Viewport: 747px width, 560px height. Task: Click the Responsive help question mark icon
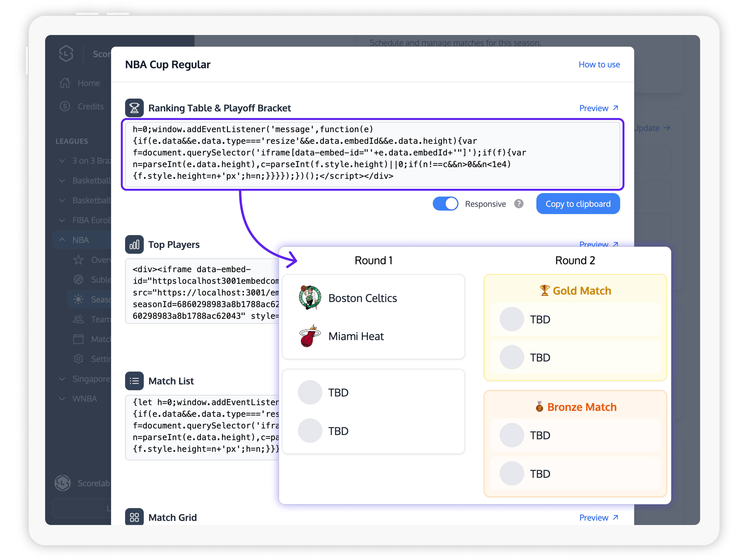click(x=519, y=204)
